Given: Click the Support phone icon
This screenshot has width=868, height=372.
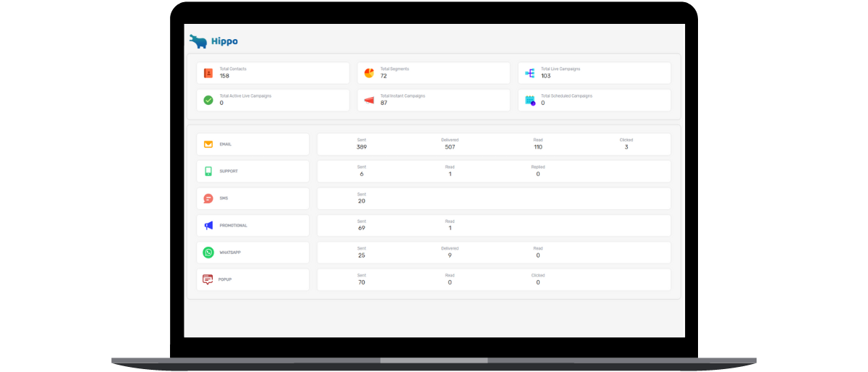Looking at the screenshot, I should pyautogui.click(x=208, y=172).
